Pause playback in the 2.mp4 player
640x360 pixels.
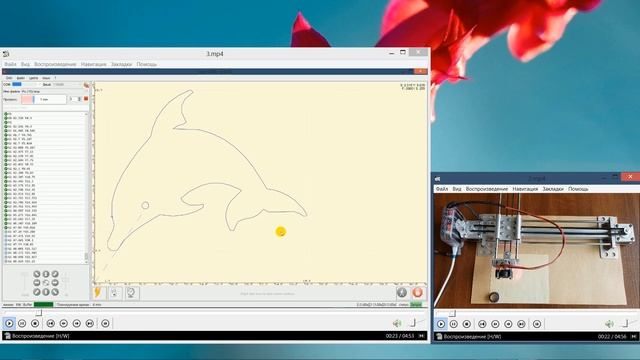(453, 324)
